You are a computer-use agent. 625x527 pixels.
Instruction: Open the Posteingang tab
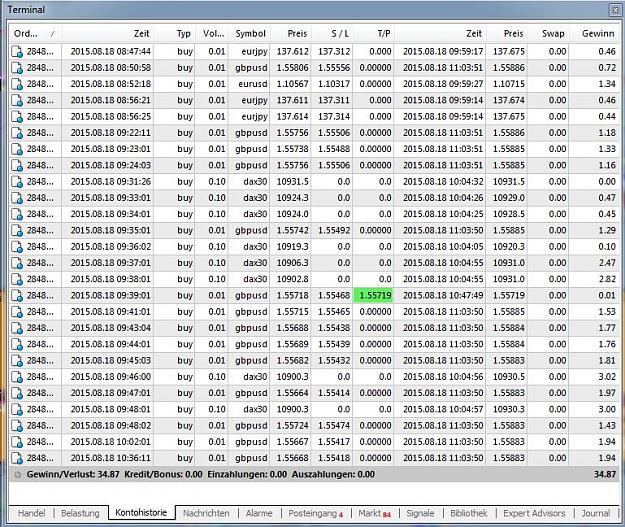pyautogui.click(x=315, y=513)
